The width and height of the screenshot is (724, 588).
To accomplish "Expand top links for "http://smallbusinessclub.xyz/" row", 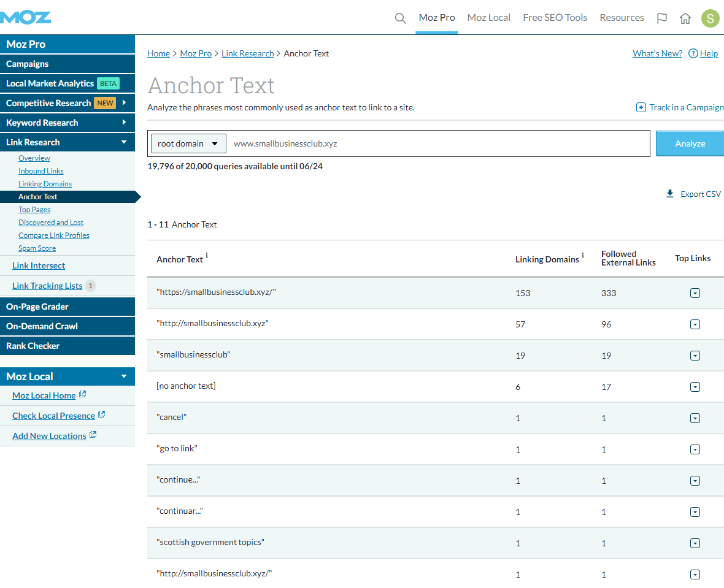I will coord(695,575).
